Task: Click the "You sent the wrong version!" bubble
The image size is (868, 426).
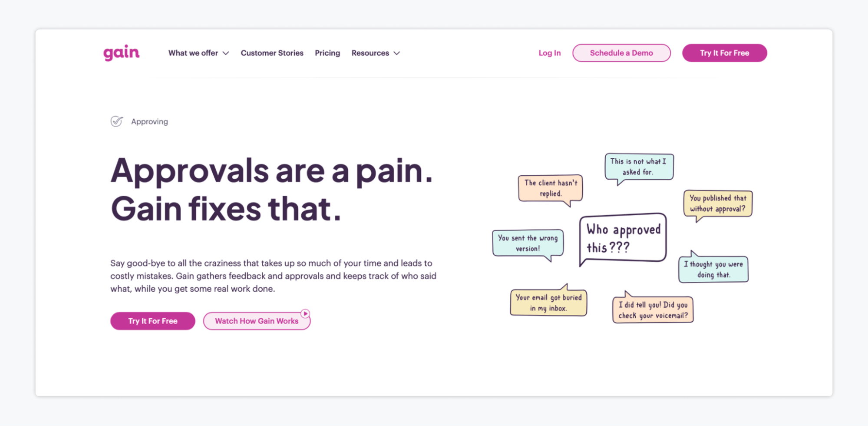Action: 528,243
